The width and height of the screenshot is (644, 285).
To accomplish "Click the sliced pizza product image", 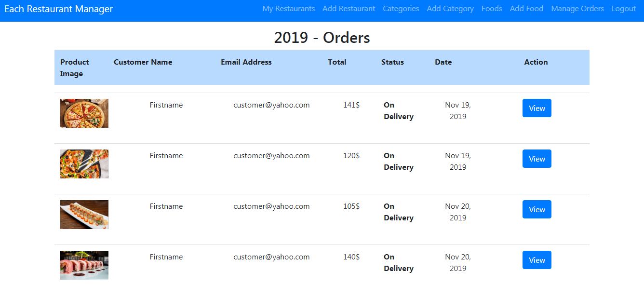I will click(84, 113).
